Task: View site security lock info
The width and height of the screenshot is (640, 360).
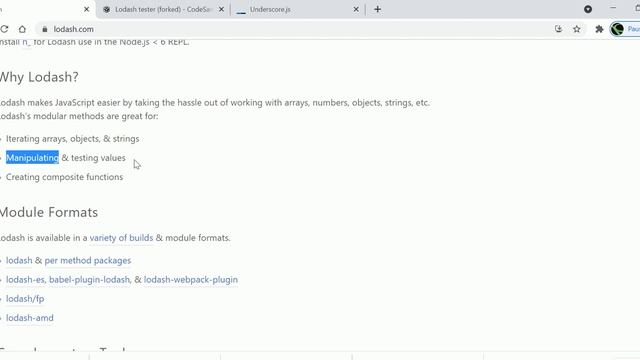Action: tap(45, 29)
